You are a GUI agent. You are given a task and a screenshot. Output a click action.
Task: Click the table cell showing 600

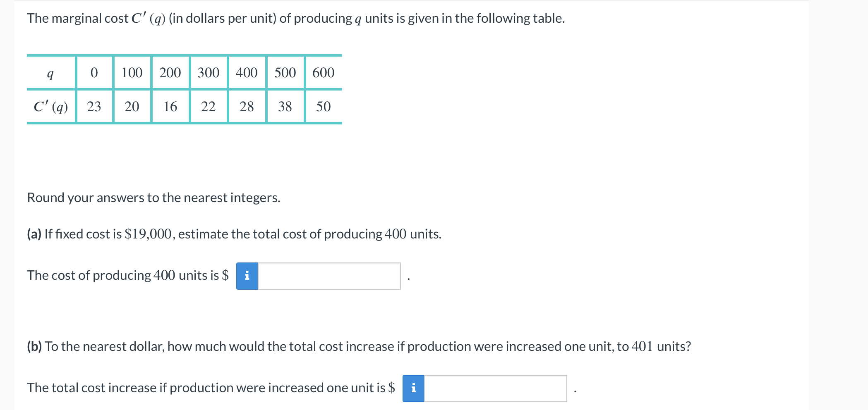(323, 73)
